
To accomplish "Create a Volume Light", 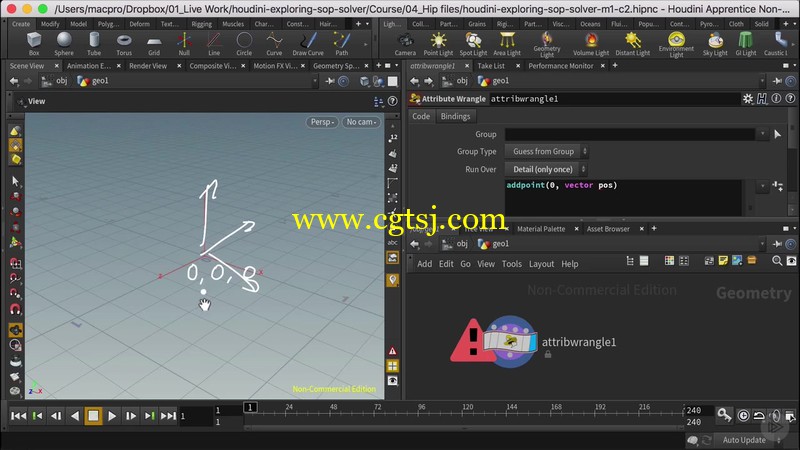I will coord(591,43).
